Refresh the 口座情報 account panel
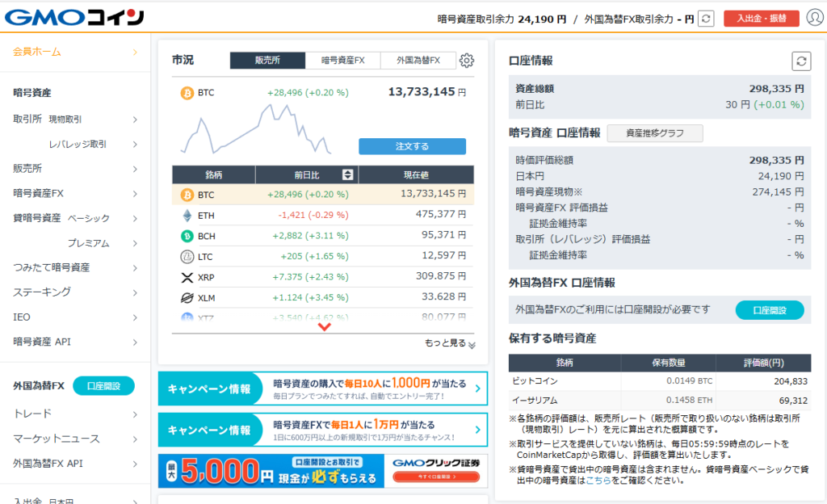This screenshot has height=504, width=827. click(800, 61)
